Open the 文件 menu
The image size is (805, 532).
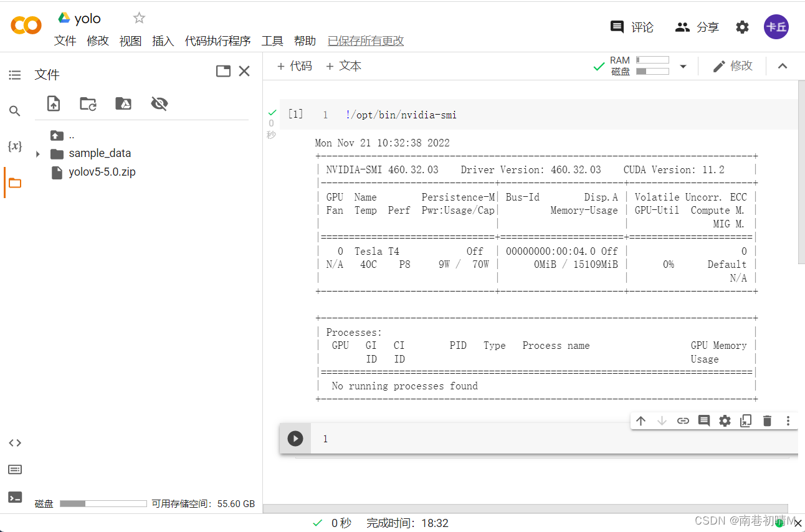click(x=65, y=40)
